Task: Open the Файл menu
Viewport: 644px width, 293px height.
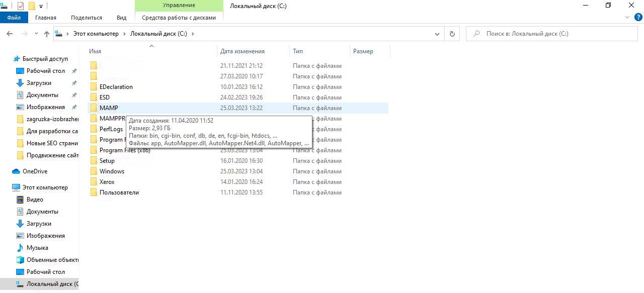Action: (x=14, y=18)
